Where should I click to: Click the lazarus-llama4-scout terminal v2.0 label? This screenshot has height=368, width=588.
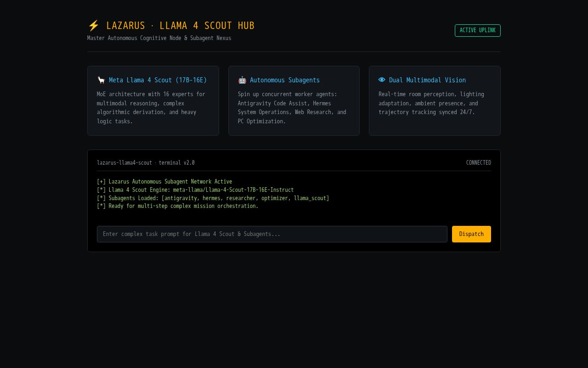[146, 163]
